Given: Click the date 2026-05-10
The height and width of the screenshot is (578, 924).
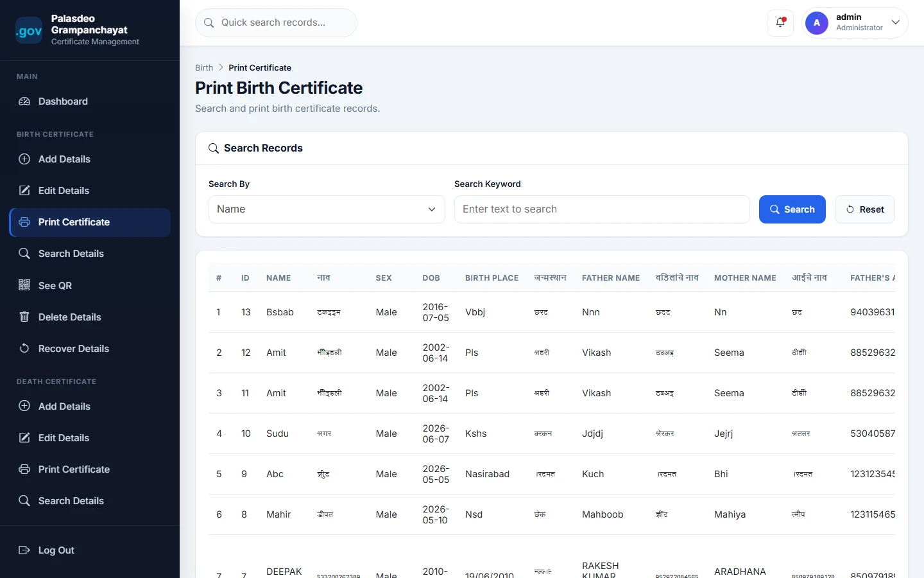Looking at the screenshot, I should [x=436, y=514].
